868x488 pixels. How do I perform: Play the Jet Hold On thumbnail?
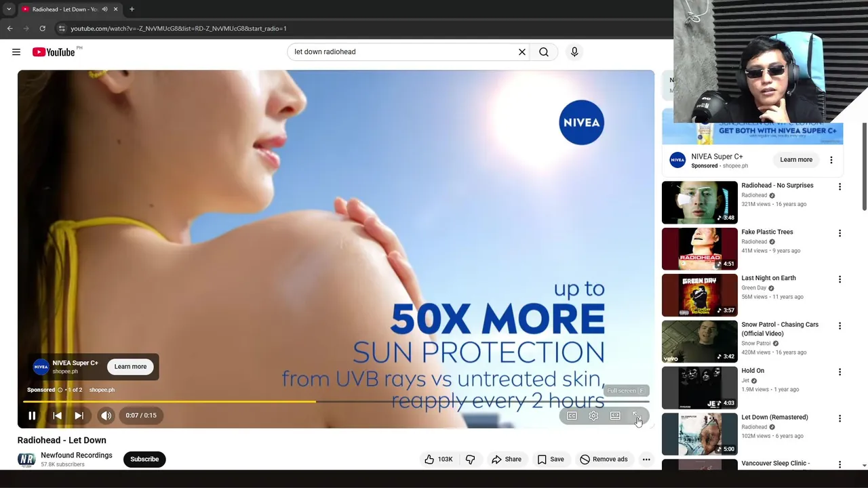pos(699,388)
